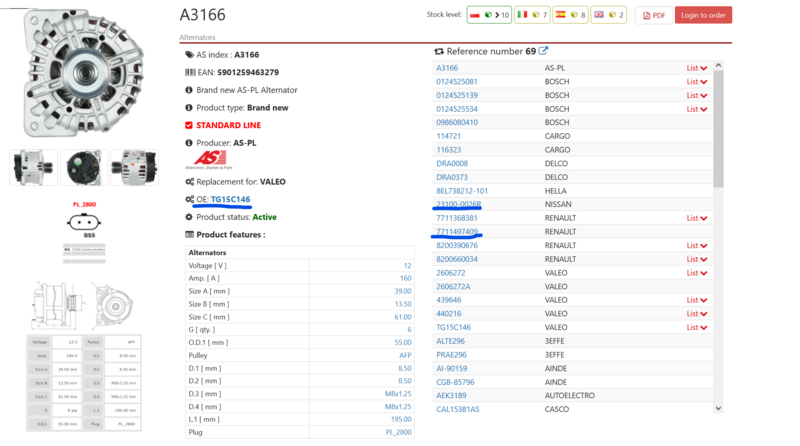Open RENAULT reference 7711497409

457,232
